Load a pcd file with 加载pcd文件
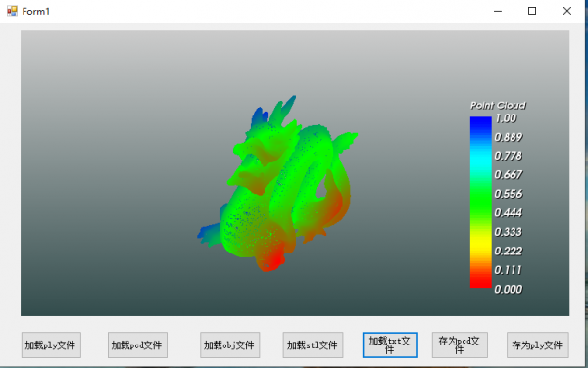This screenshot has width=588, height=368. click(x=137, y=345)
